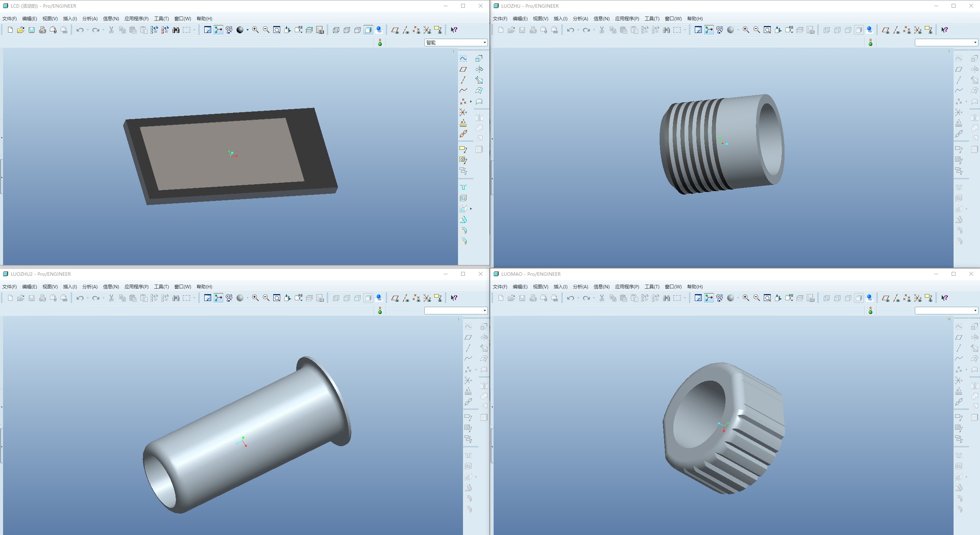Open the View Manager in LCD window
The width and height of the screenshot is (980, 535).
pos(320,30)
